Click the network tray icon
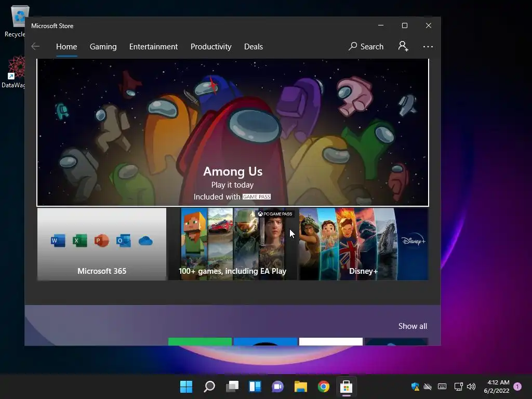The height and width of the screenshot is (399, 532). [458, 387]
